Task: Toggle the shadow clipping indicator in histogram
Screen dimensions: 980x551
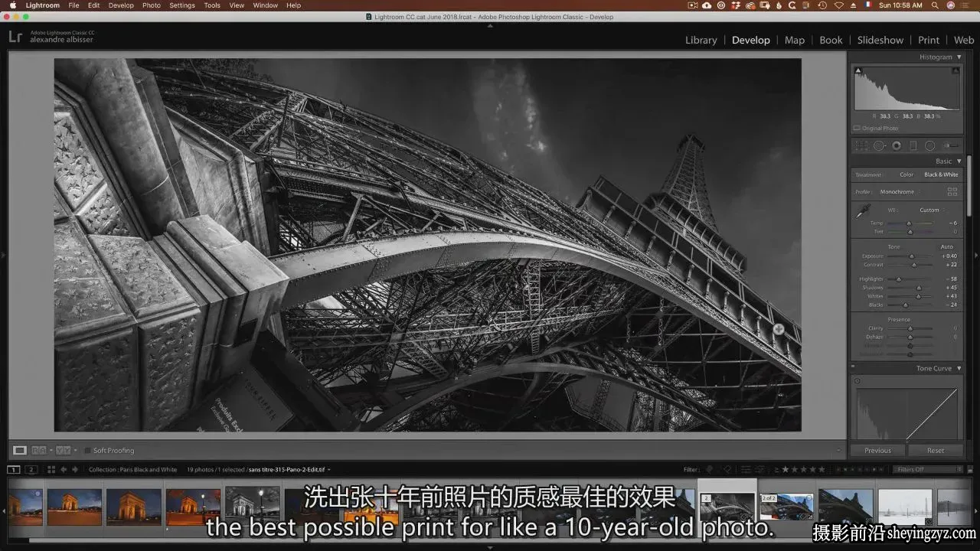Action: click(x=858, y=70)
